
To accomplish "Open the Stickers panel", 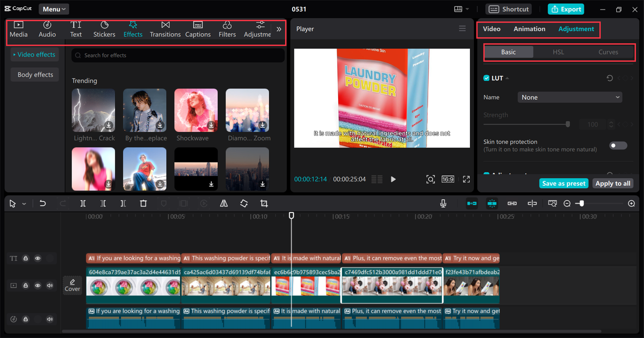I will 104,29.
